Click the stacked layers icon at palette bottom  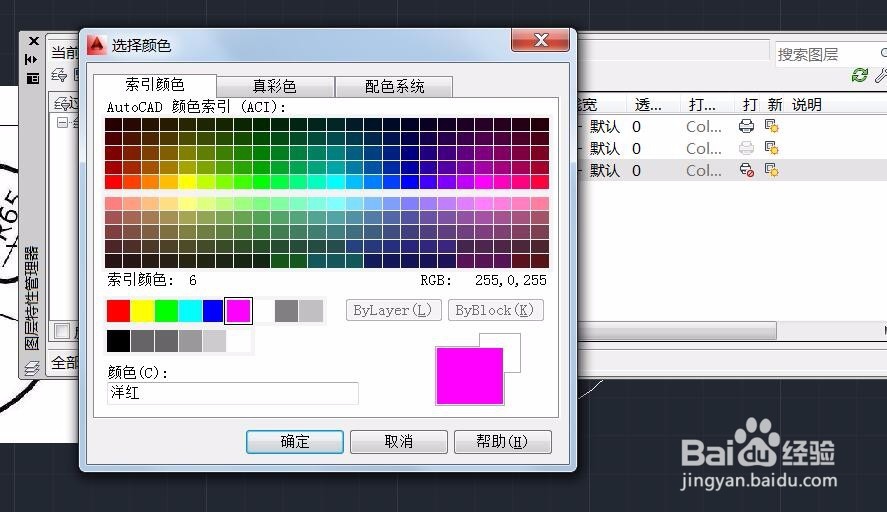32,368
